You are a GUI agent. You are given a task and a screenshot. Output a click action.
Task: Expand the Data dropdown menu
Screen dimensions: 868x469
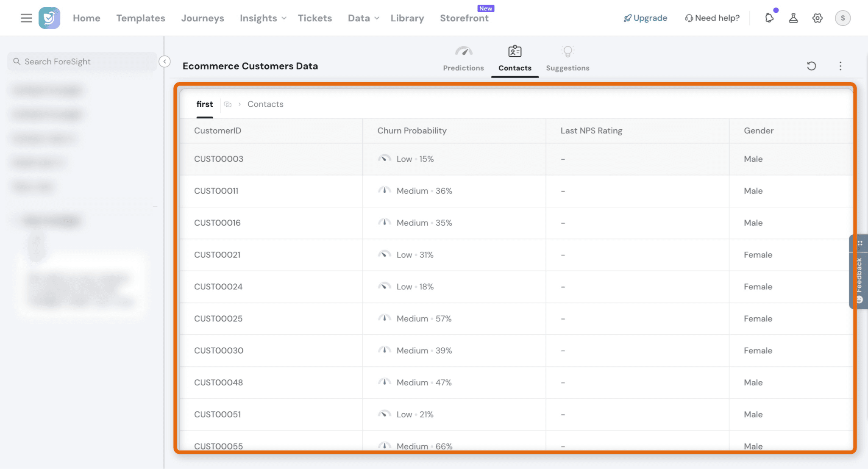click(x=363, y=18)
